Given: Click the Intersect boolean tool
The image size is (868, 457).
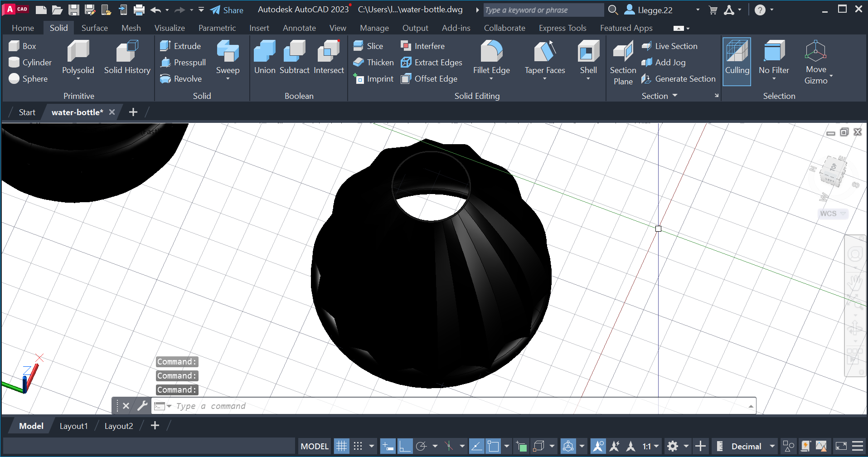Looking at the screenshot, I should pos(329,57).
